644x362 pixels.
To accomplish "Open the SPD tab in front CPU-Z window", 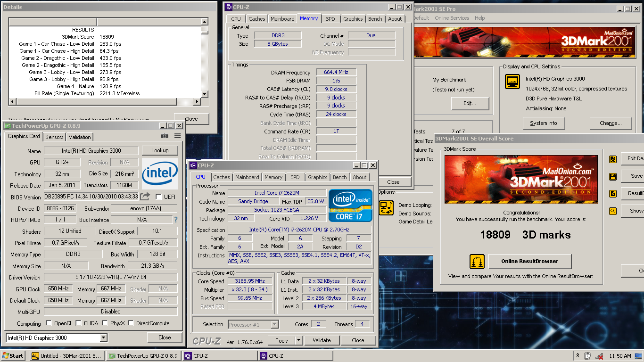I will click(x=295, y=177).
